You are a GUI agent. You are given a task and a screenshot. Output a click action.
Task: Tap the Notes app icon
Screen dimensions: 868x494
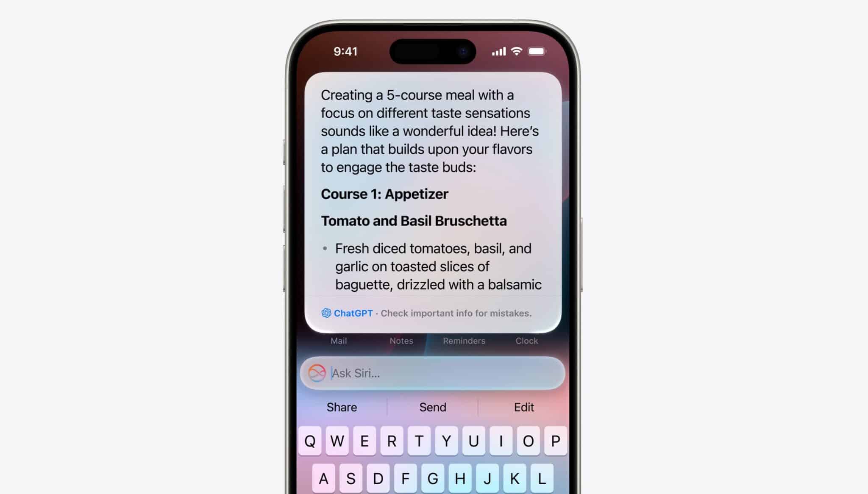[401, 340]
